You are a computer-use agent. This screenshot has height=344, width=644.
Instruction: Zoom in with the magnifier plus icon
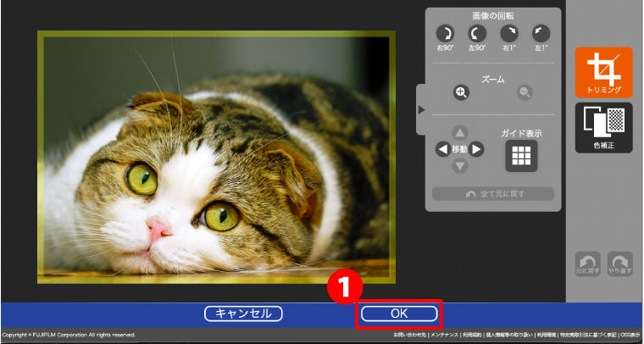[x=461, y=93]
